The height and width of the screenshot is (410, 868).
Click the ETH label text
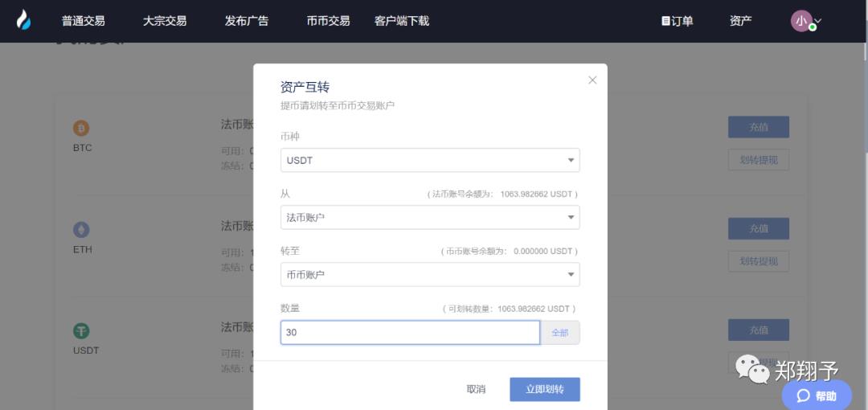tap(83, 249)
